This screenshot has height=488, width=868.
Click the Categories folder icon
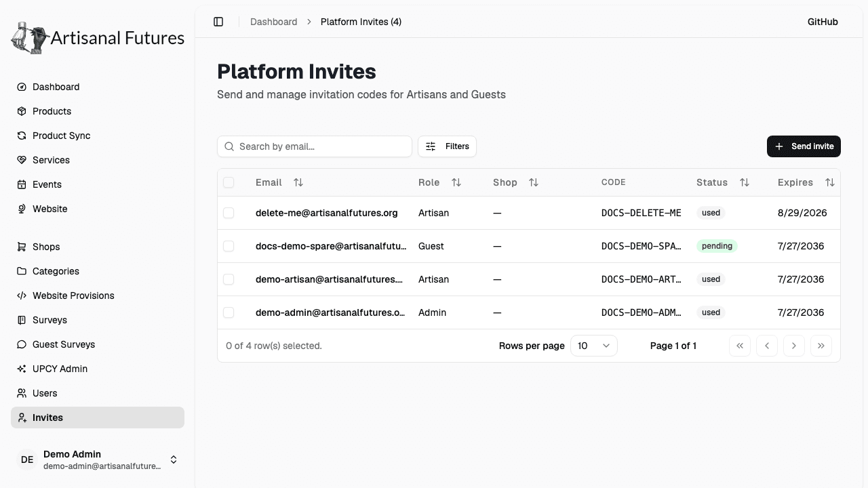pos(22,271)
